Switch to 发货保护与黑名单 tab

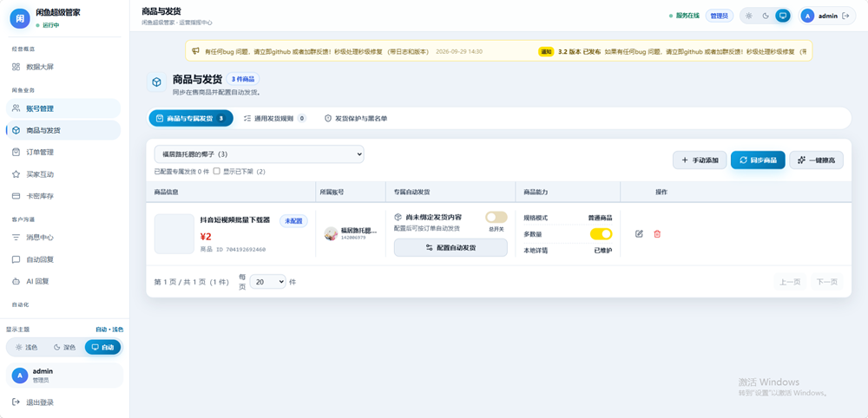click(356, 118)
